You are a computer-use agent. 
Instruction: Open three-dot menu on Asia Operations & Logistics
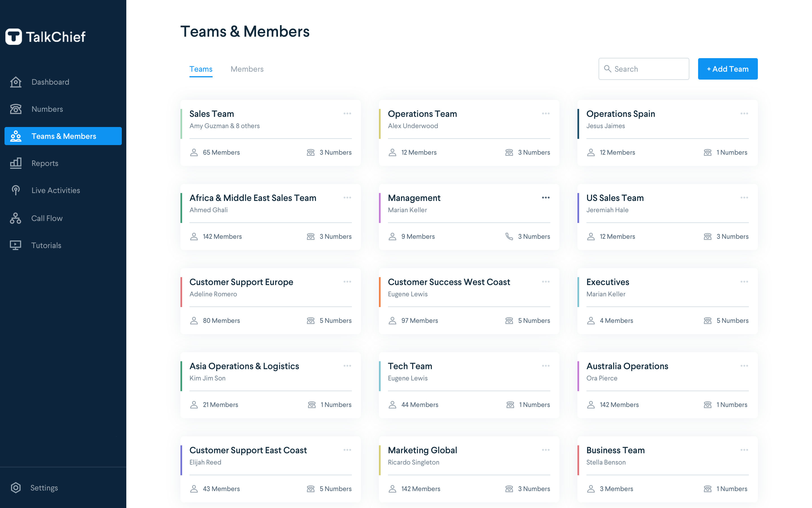(347, 365)
